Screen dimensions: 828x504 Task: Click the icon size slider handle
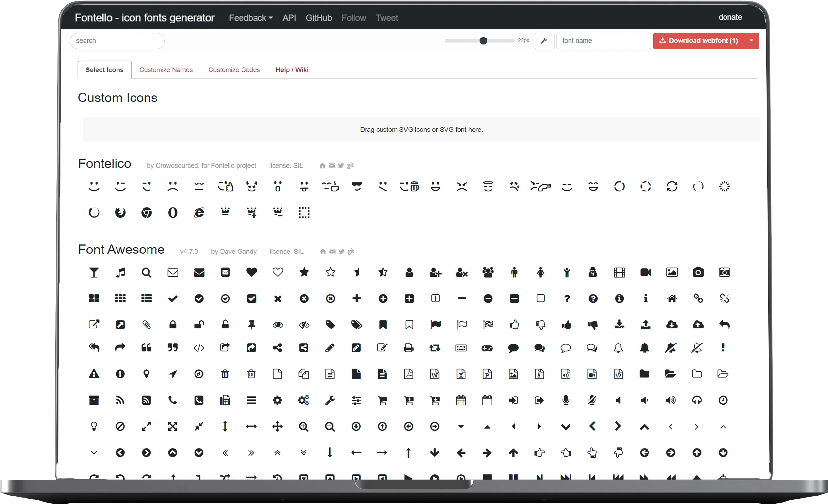483,41
